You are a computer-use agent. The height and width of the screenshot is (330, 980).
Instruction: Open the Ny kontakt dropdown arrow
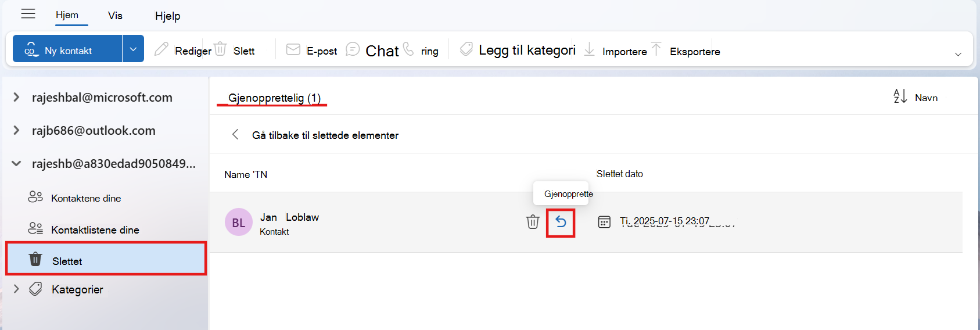point(133,49)
